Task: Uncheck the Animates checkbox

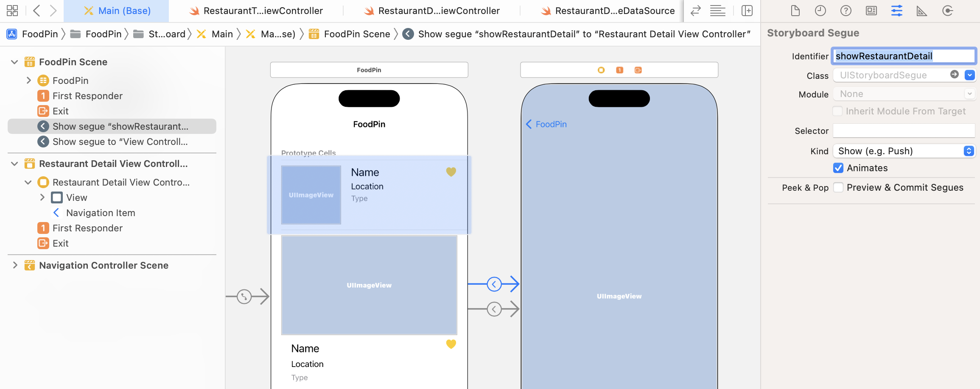Action: tap(838, 168)
